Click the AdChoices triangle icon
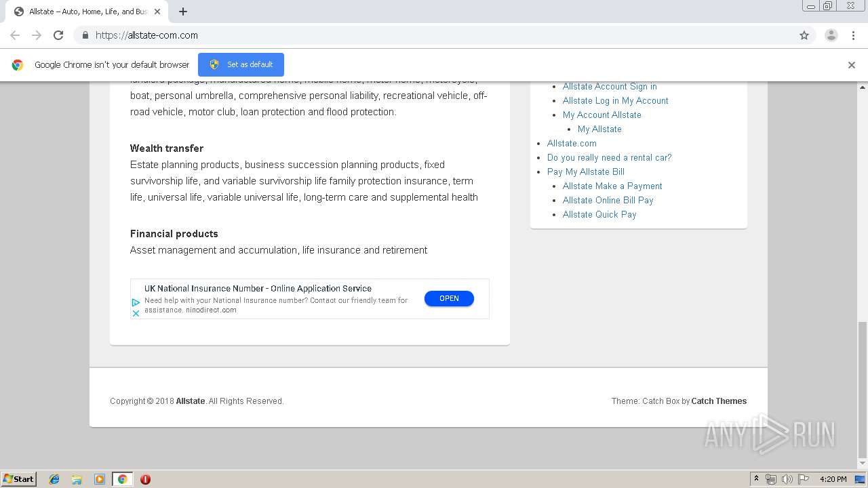The height and width of the screenshot is (488, 868). click(136, 303)
